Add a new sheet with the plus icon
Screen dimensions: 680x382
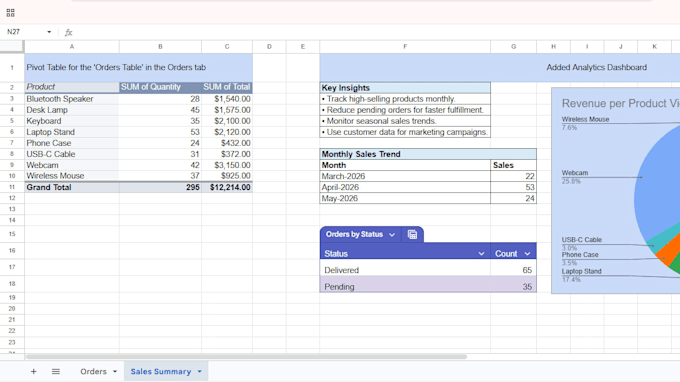coord(33,372)
